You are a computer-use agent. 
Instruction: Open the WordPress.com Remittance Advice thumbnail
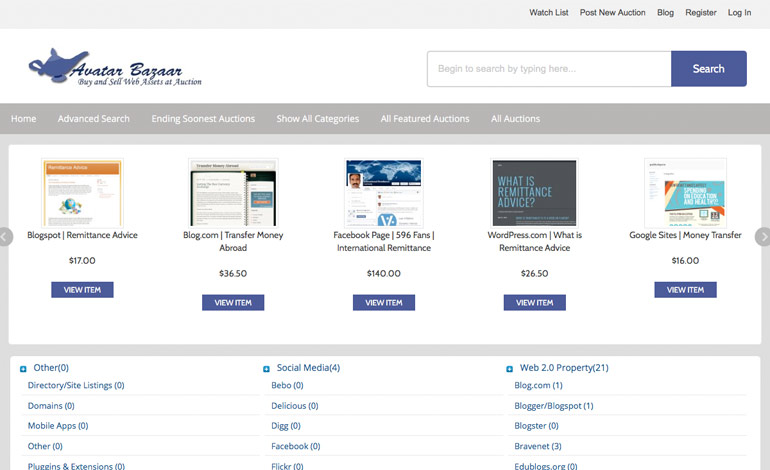click(535, 193)
